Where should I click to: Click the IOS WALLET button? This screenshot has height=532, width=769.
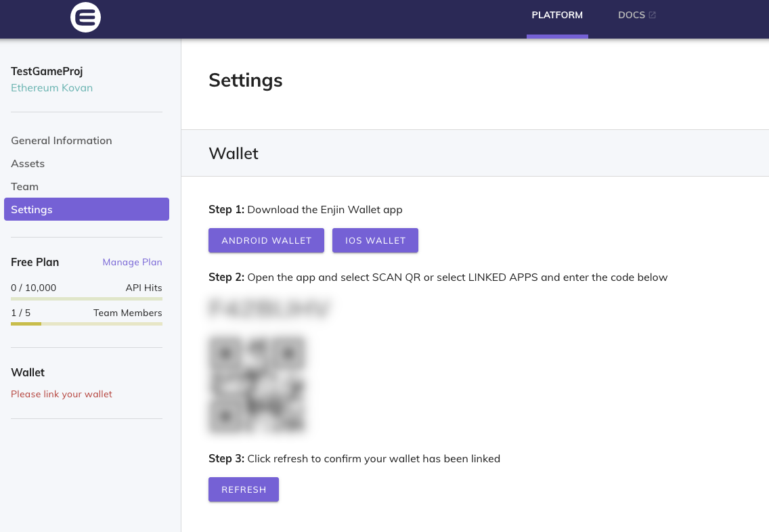(x=375, y=240)
